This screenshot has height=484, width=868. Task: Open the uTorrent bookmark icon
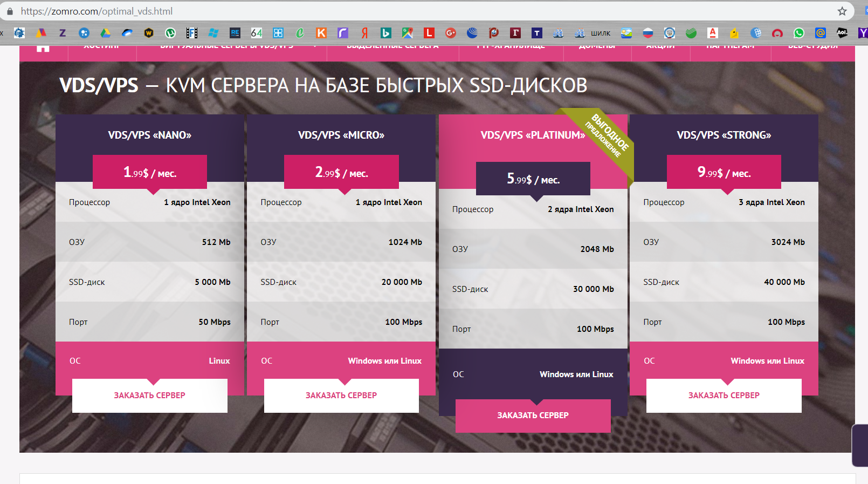170,33
